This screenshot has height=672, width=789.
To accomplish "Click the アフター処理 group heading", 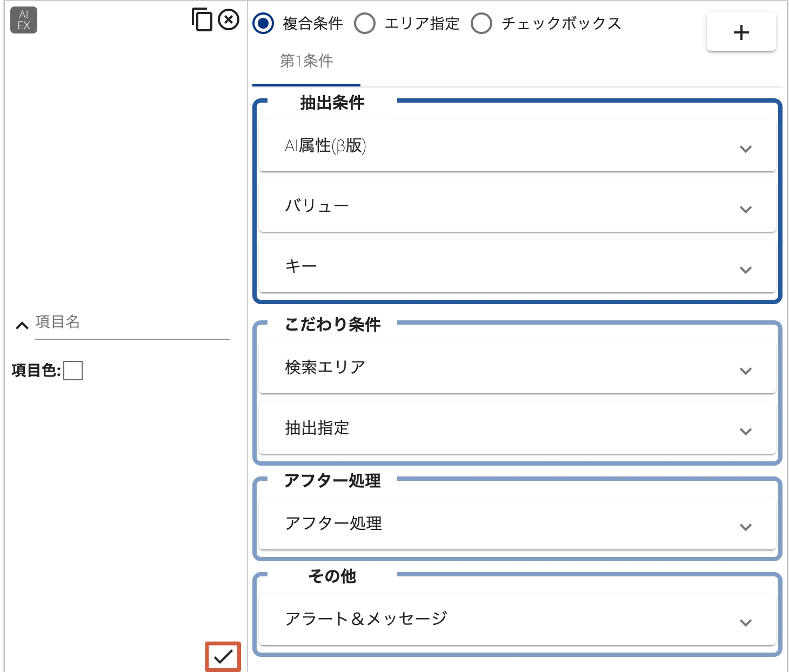I will click(x=332, y=481).
